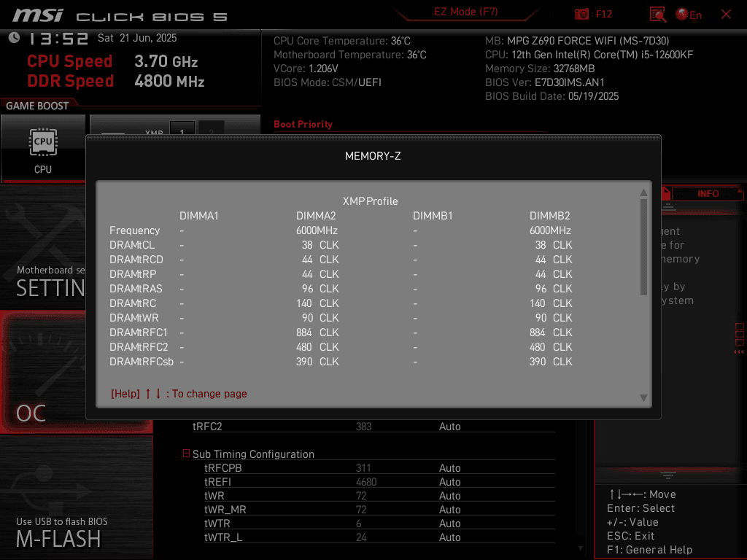Click the DRAMtRAS row label

pyautogui.click(x=136, y=289)
